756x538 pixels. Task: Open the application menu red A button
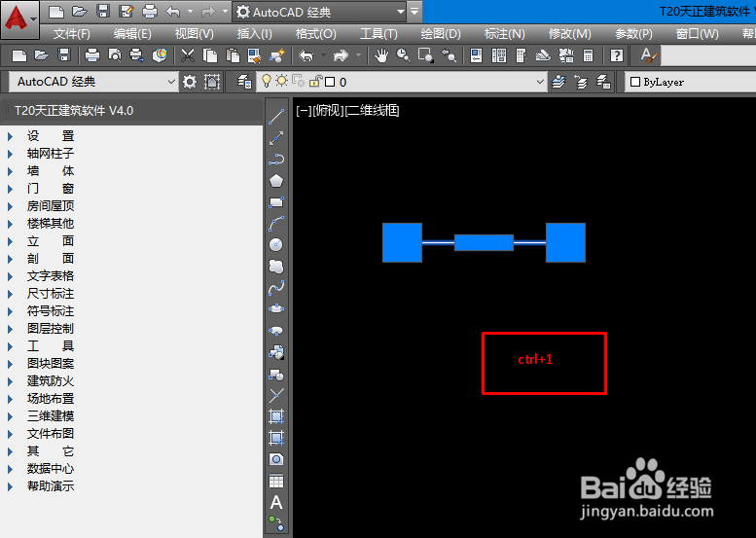tap(19, 19)
